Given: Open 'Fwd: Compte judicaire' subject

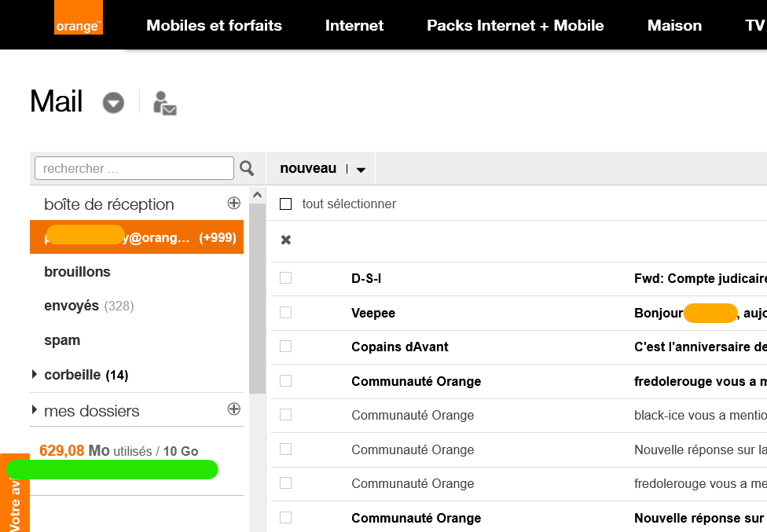Looking at the screenshot, I should pos(700,279).
